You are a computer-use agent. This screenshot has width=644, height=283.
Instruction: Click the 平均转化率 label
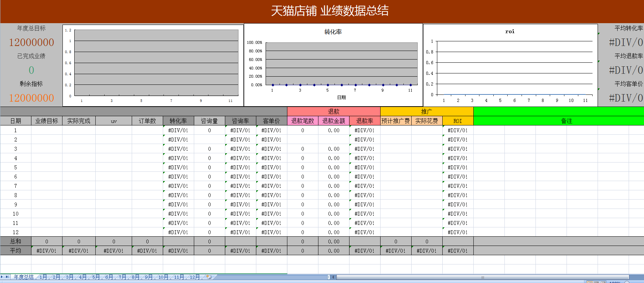click(629, 28)
